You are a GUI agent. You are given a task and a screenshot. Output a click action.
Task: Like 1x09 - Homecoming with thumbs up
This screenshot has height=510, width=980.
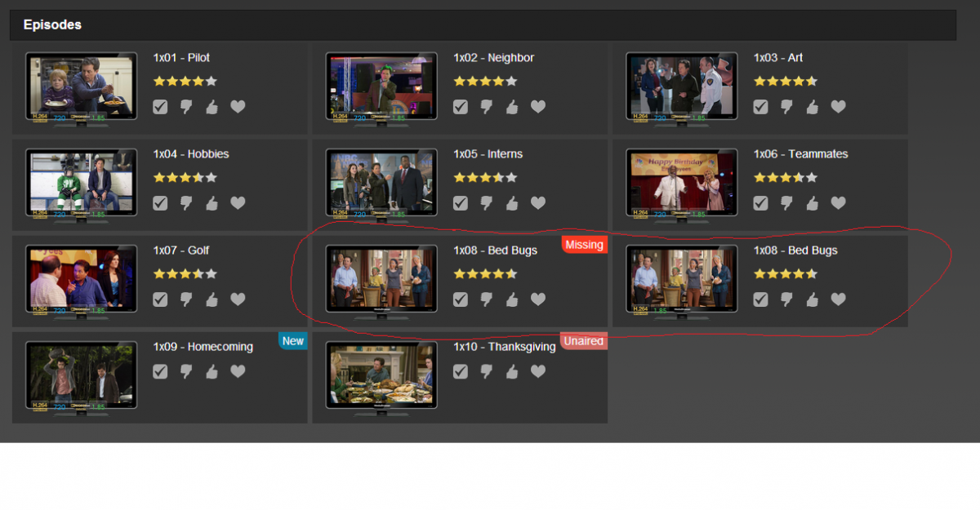(x=212, y=371)
